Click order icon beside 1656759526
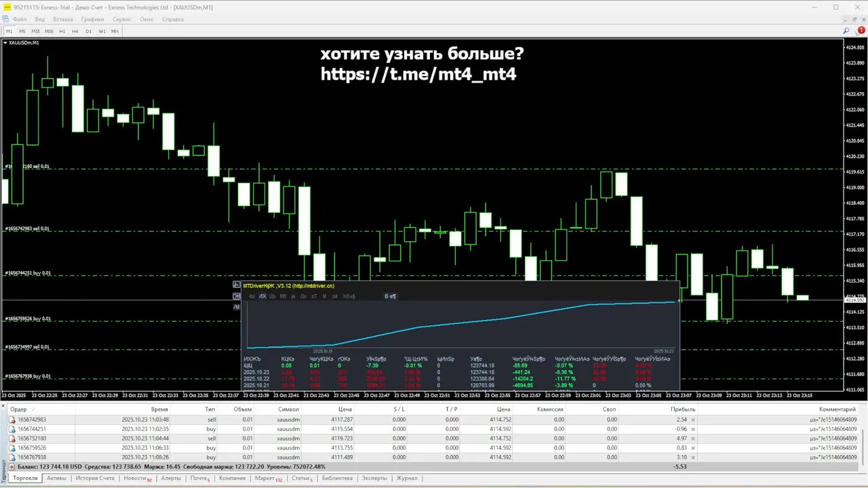 pos(12,448)
